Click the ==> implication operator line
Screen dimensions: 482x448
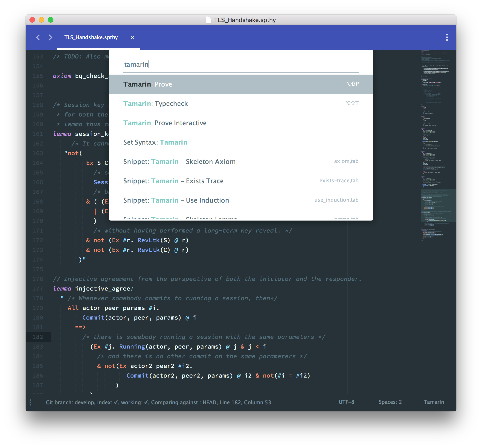(x=80, y=327)
